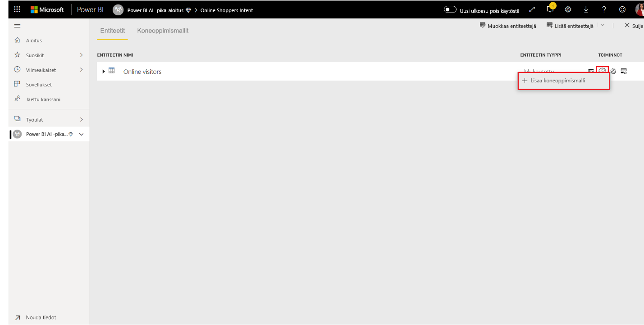Open feedback smiley icon
The image size is (644, 325).
pos(622,9)
